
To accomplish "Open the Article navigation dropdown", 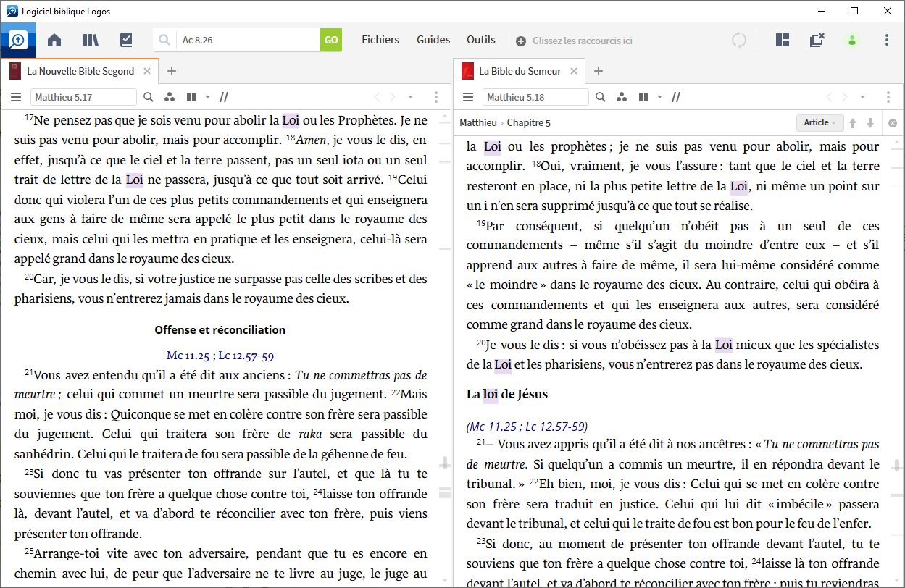I will tap(820, 122).
